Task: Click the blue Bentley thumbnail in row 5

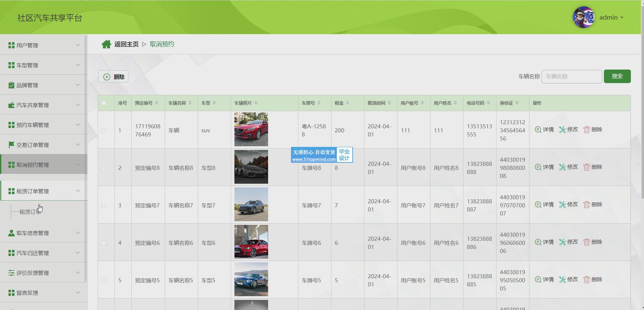Action: click(251, 279)
